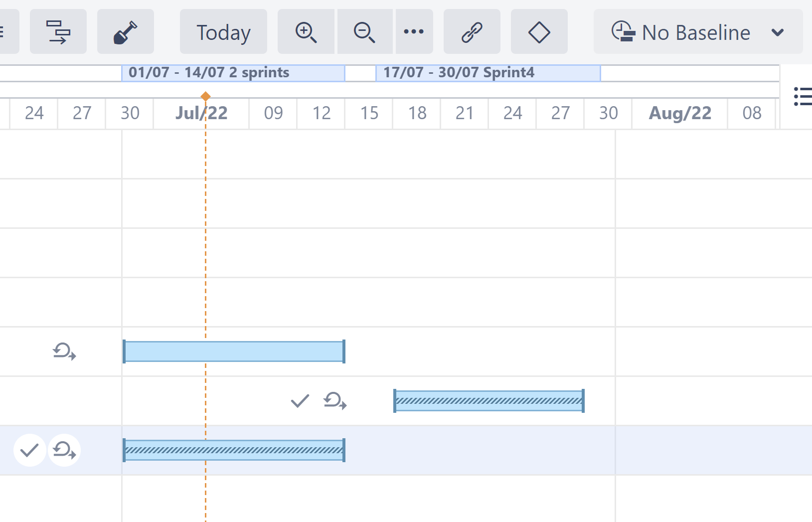This screenshot has width=812, height=522.
Task: Jump to Today on the timeline
Action: pyautogui.click(x=223, y=32)
